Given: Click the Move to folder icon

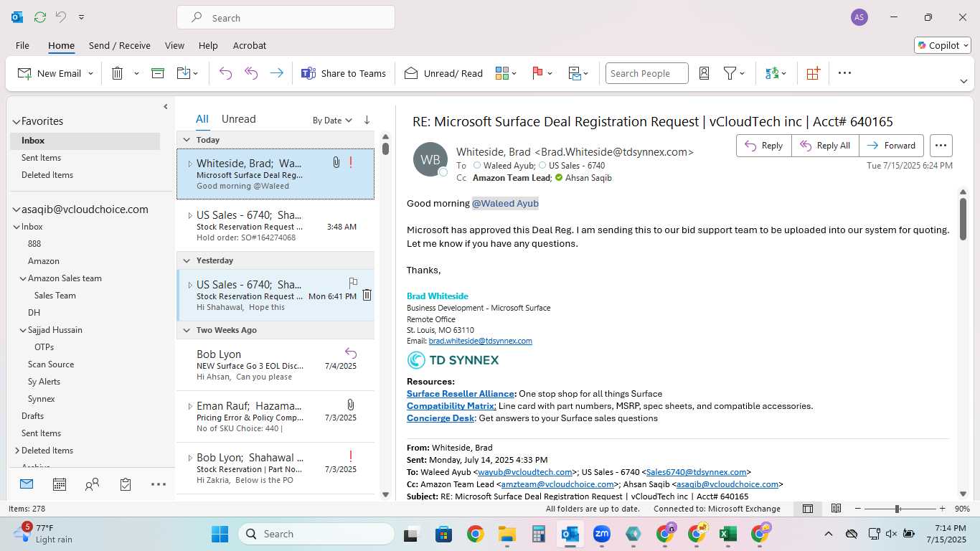Looking at the screenshot, I should (x=183, y=73).
